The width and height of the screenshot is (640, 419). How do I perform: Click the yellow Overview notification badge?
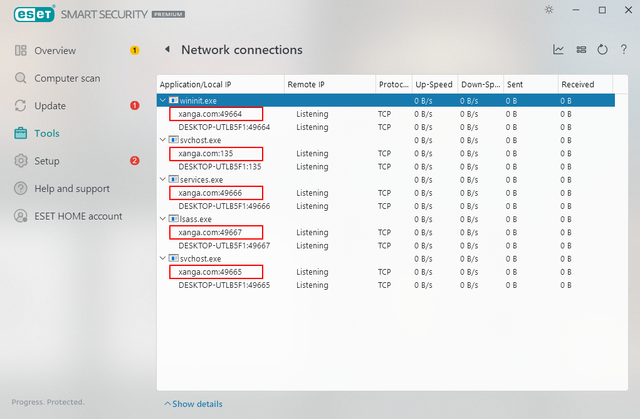click(135, 50)
